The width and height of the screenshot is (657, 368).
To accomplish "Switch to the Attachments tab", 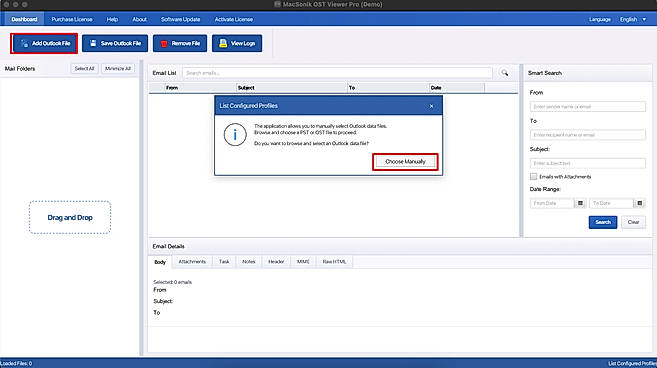I will pos(192,262).
